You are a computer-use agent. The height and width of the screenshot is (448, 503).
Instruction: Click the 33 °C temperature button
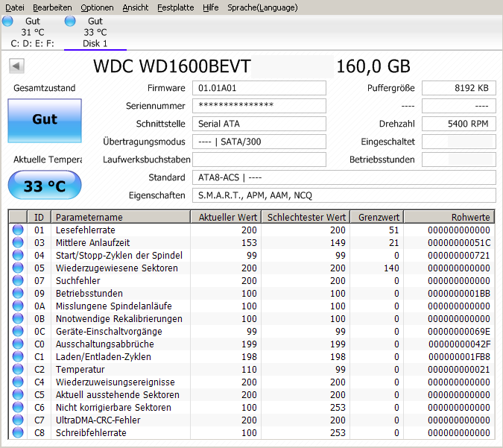coord(45,185)
